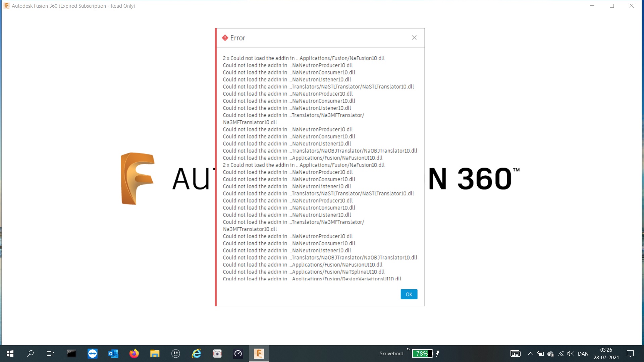The image size is (644, 362).
Task: Click the Skrivebord toolbar label
Action: pos(391,354)
